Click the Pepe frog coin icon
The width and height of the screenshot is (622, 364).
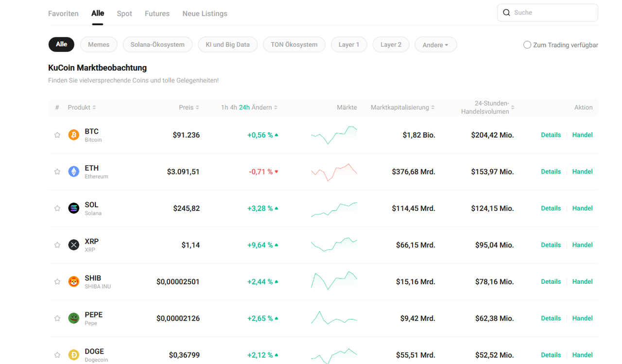coord(74,318)
